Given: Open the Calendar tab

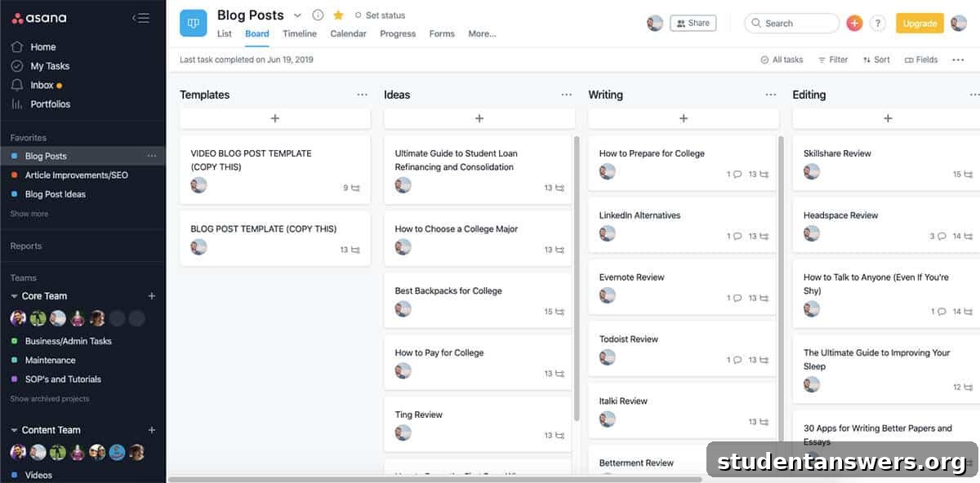Looking at the screenshot, I should point(348,33).
